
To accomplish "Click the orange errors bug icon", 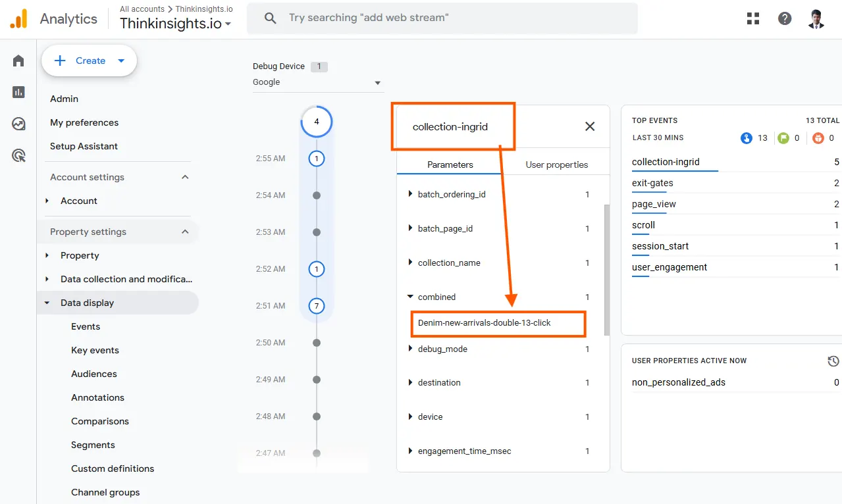I will coord(818,138).
